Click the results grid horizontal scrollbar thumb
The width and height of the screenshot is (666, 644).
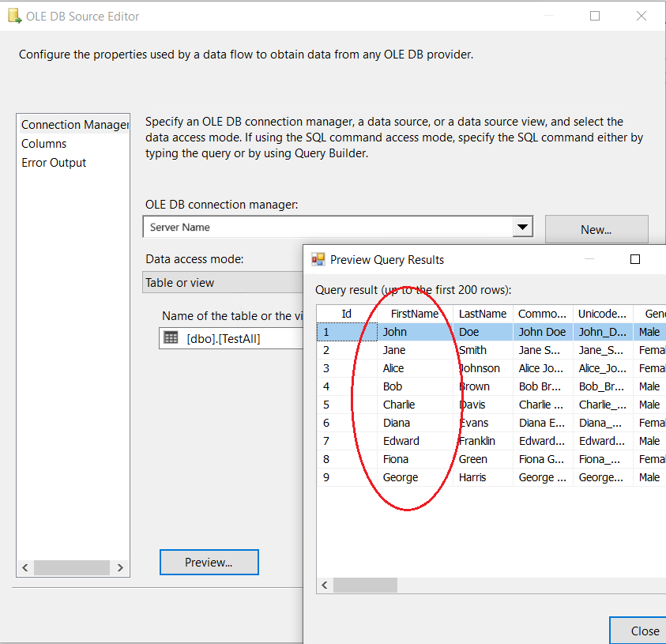click(x=365, y=586)
